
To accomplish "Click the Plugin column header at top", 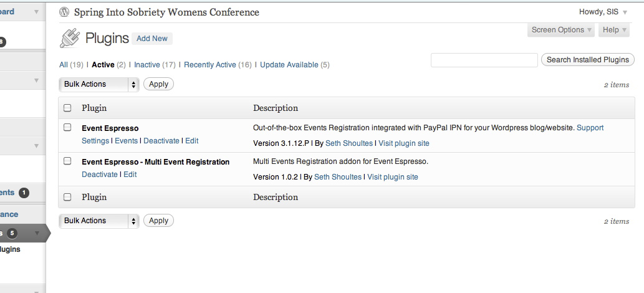I will tap(94, 108).
